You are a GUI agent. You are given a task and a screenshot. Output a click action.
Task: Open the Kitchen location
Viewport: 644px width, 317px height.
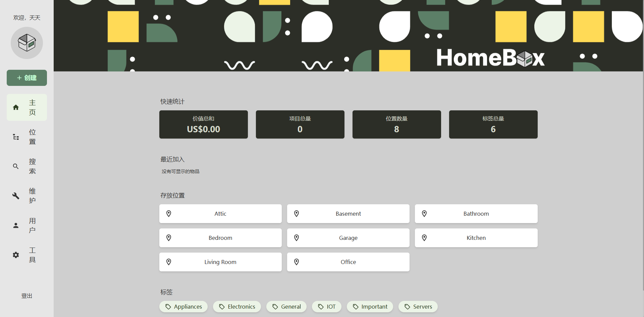click(x=476, y=238)
